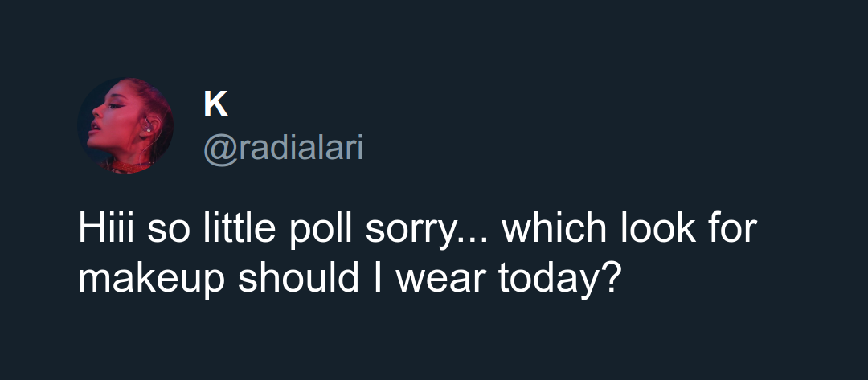Select the word 'sorry...' in the tweet
Viewport: 868px width, 380px height.
click(428, 229)
